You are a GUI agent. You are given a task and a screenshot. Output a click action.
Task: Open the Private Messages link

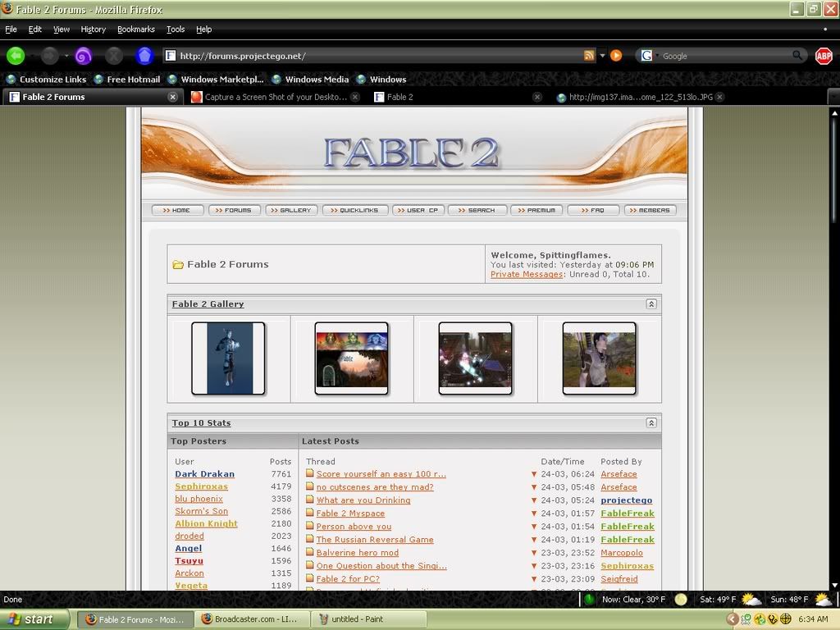(527, 274)
